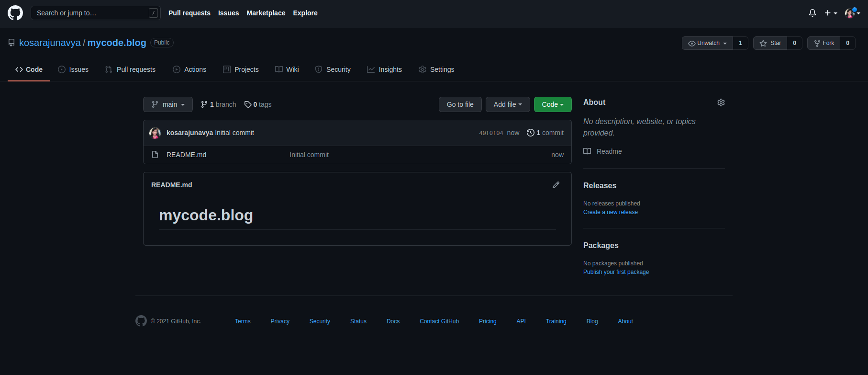Click Go to file button
The image size is (868, 375).
(460, 104)
